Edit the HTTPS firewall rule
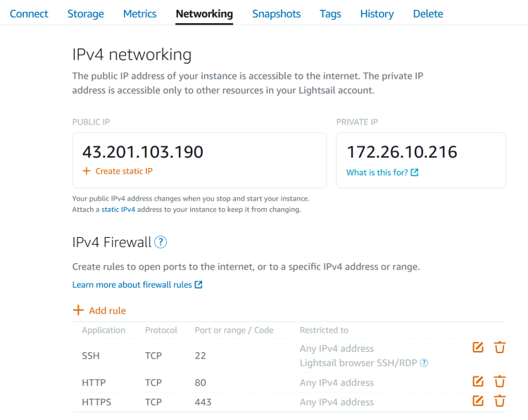The width and height of the screenshot is (528, 420). 478,401
